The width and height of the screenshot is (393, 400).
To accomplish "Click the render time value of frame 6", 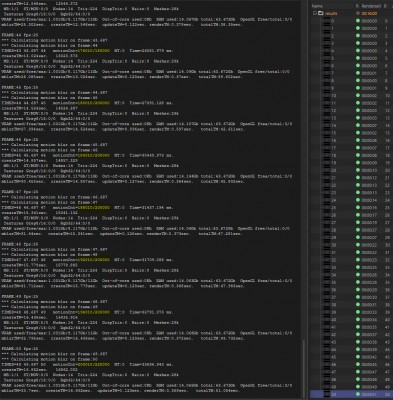I will [x=369, y=66].
